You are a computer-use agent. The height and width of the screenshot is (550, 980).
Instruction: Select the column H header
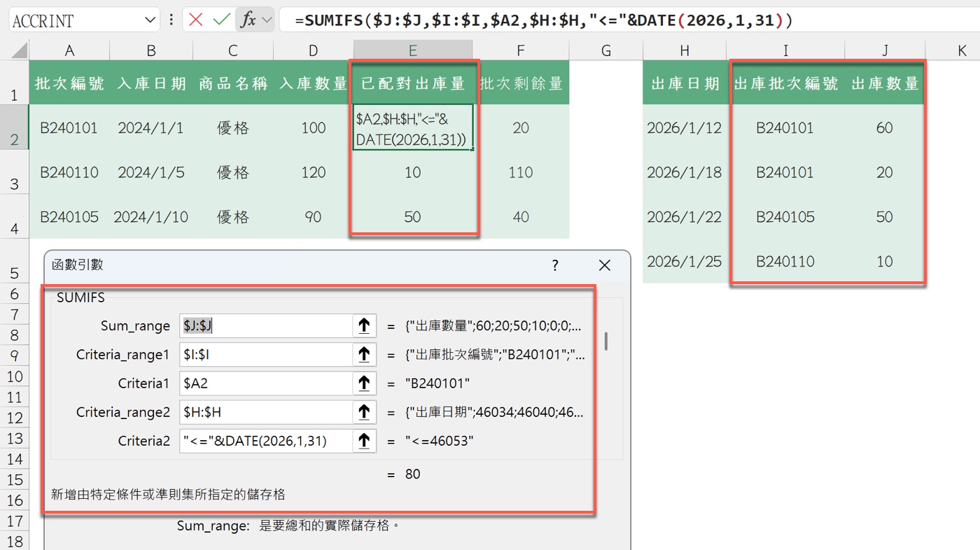click(684, 50)
